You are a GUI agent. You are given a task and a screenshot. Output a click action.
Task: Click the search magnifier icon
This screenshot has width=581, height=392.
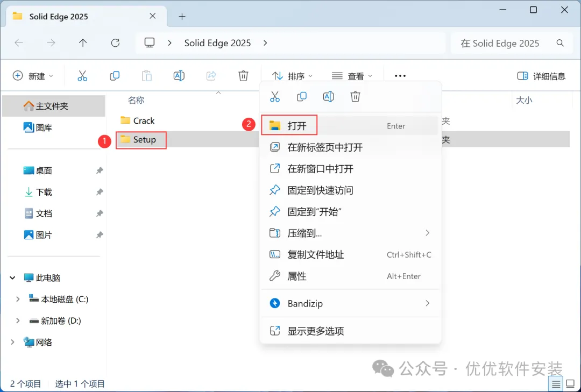click(560, 43)
